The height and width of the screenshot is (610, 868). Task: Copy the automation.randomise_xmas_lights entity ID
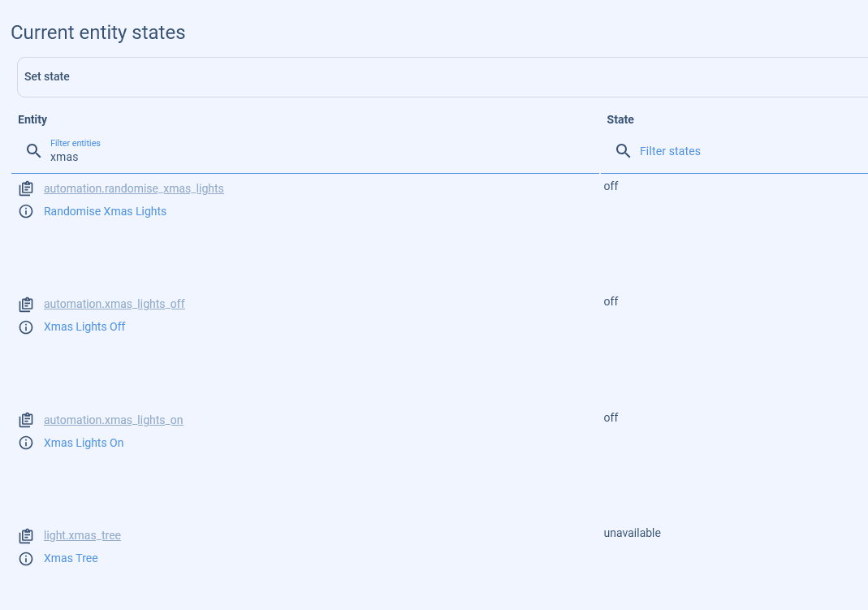[x=26, y=188]
